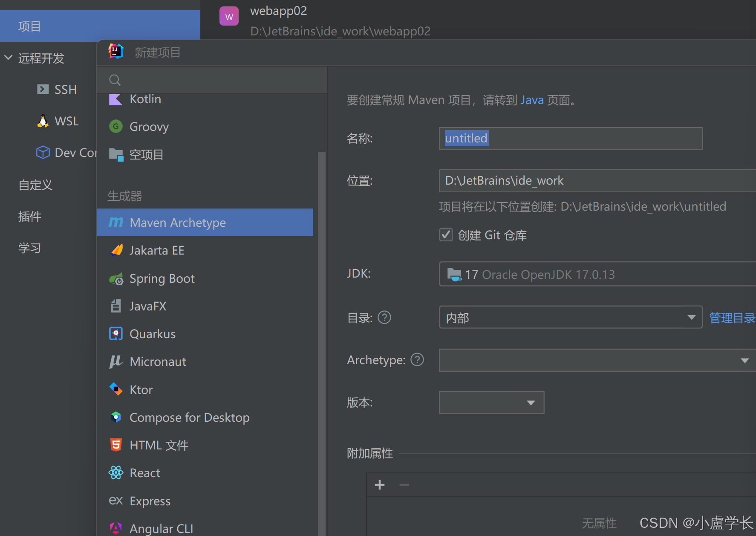Open the 目录 catalog dropdown showing 内部

pyautogui.click(x=570, y=317)
